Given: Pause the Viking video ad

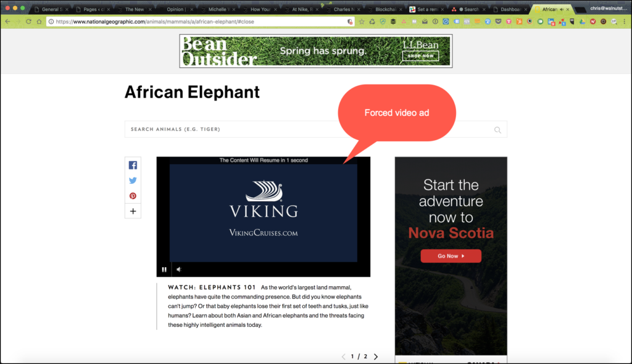Looking at the screenshot, I should 164,269.
